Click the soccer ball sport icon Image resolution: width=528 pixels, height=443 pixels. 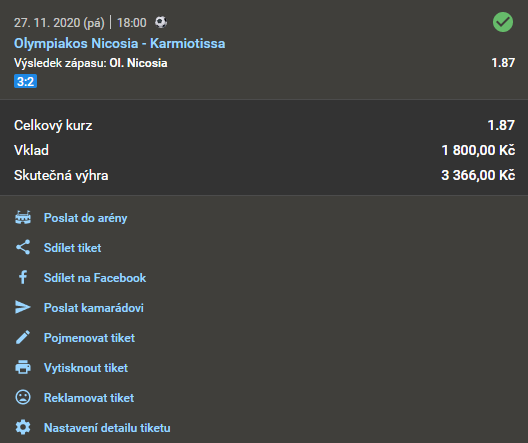161,22
